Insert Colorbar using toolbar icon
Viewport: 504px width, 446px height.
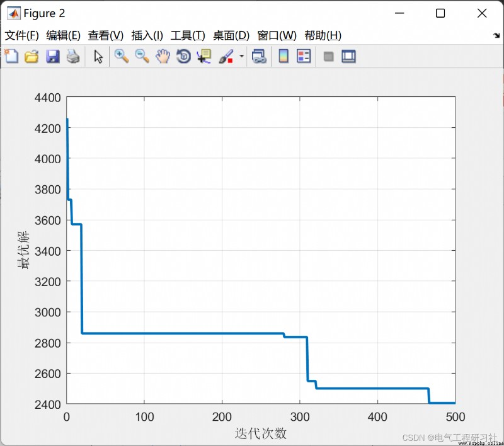(283, 56)
